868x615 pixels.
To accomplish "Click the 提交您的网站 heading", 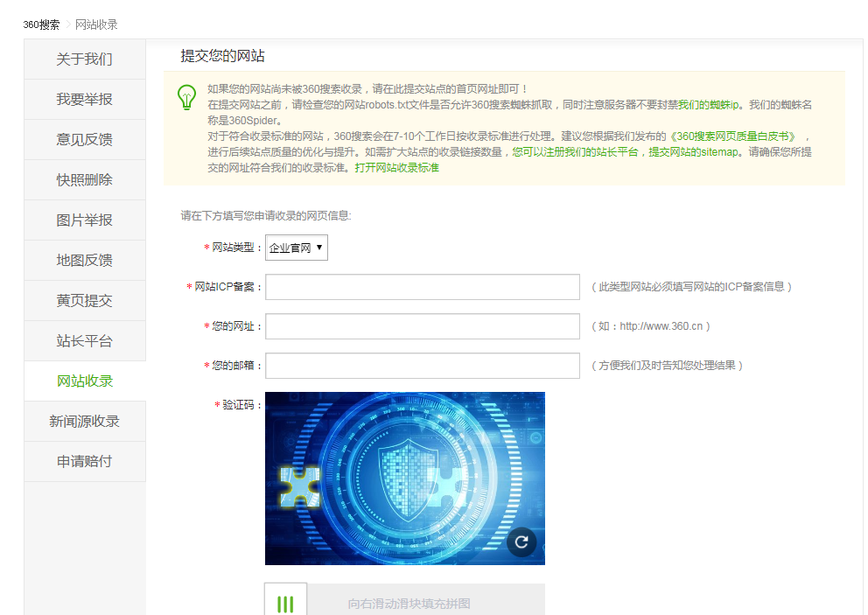I will click(222, 56).
